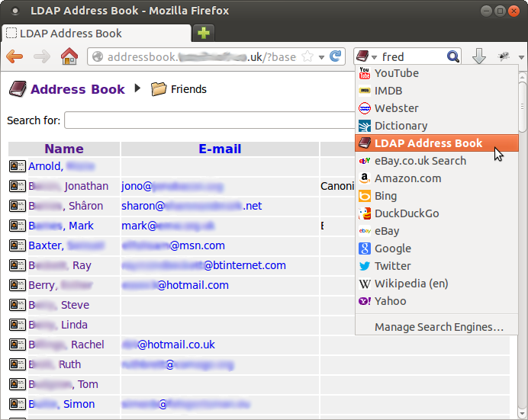This screenshot has height=420, width=528.
Task: Click the site identity globe icon in the address bar
Action: click(x=98, y=56)
